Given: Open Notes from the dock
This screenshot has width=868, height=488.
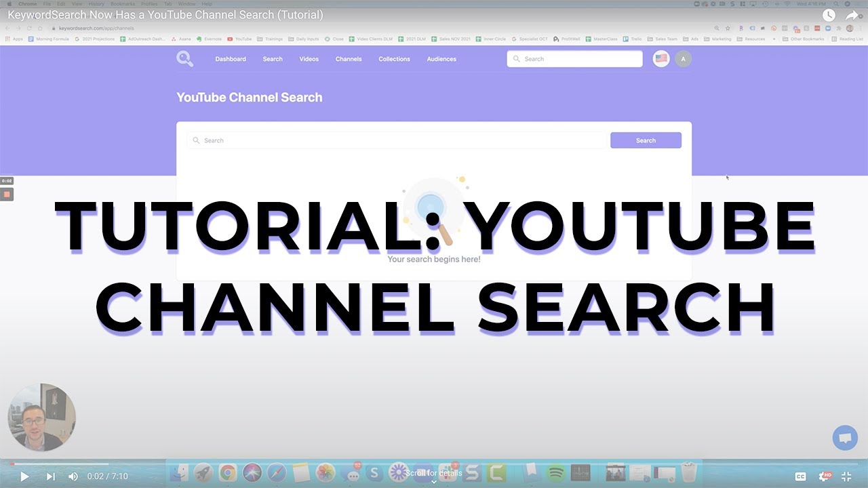Looking at the screenshot, I should 301,472.
